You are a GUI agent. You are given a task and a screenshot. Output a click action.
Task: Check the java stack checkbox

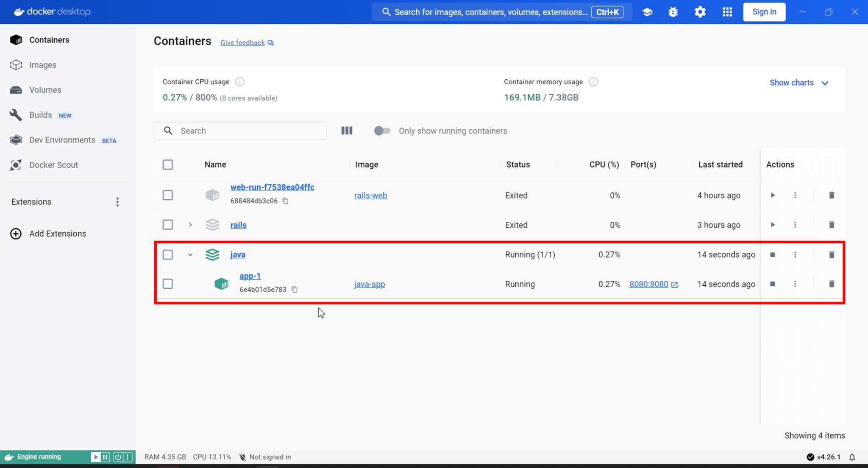click(168, 255)
